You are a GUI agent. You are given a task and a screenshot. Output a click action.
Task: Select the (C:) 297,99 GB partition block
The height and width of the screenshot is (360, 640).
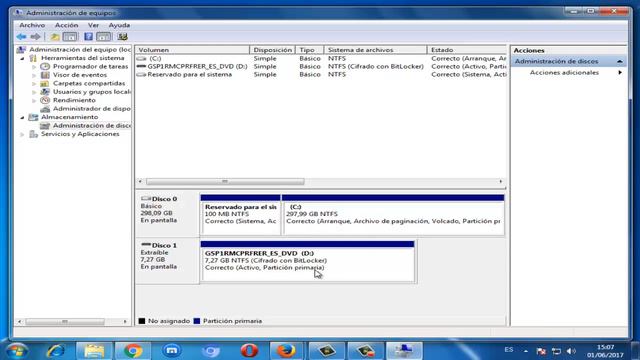[393, 215]
